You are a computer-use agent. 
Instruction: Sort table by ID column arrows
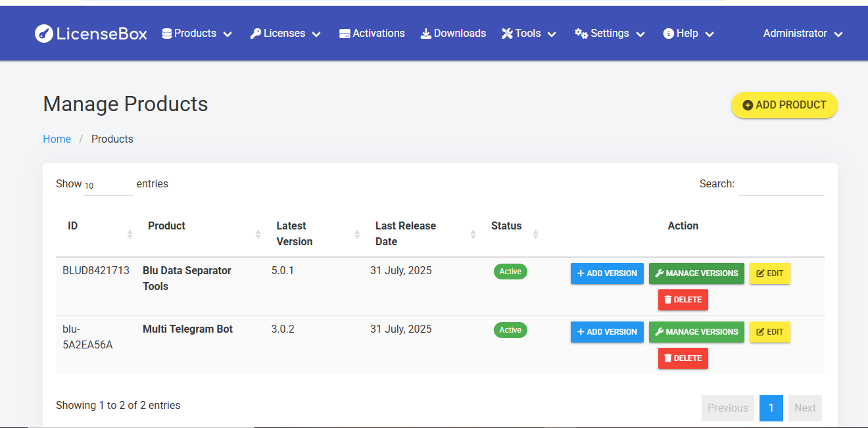coord(130,234)
